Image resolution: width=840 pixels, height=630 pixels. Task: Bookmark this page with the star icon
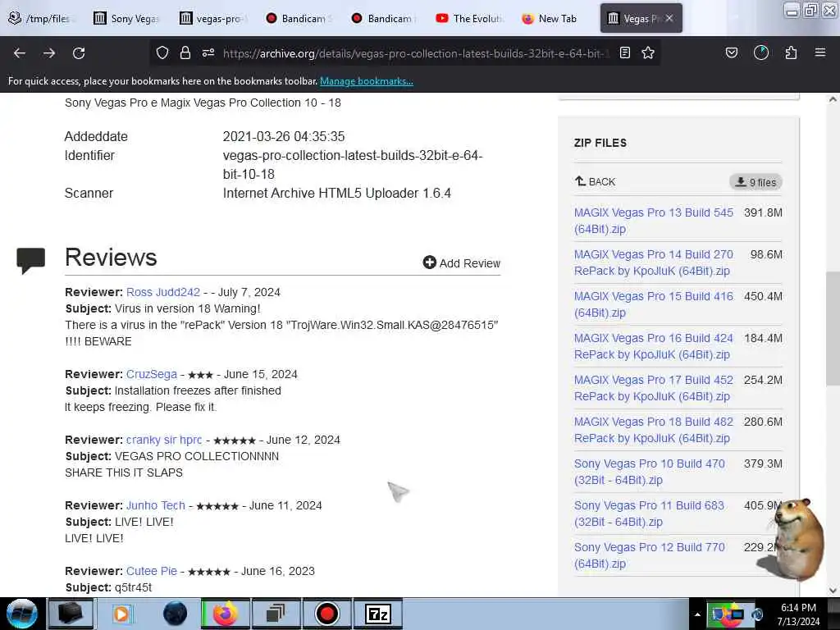[x=648, y=52]
